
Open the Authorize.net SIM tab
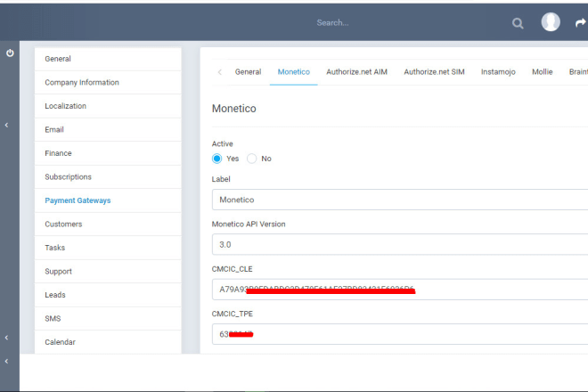(x=434, y=71)
